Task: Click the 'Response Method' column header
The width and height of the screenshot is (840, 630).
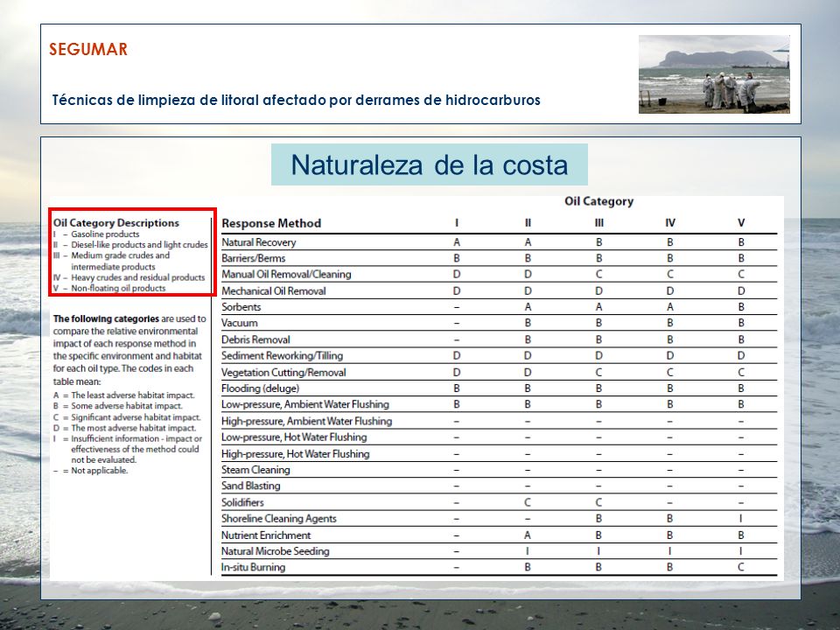Action: 271,223
